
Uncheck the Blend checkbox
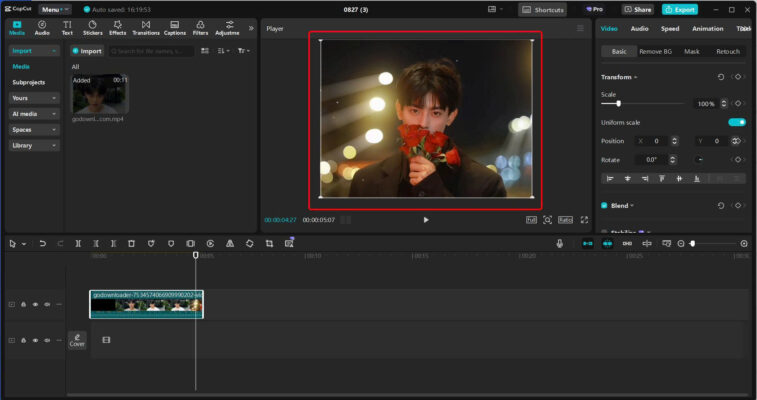604,206
